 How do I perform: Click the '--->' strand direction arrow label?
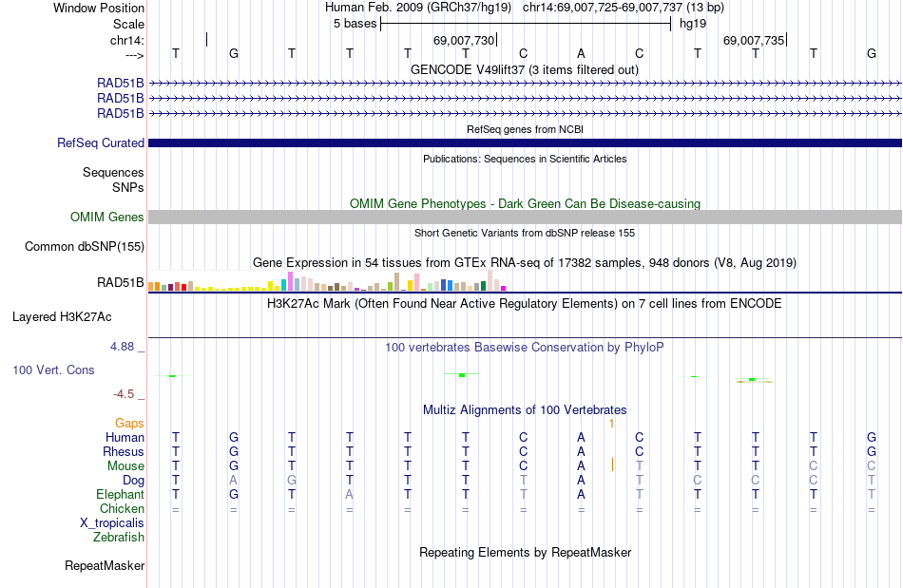pyautogui.click(x=134, y=55)
